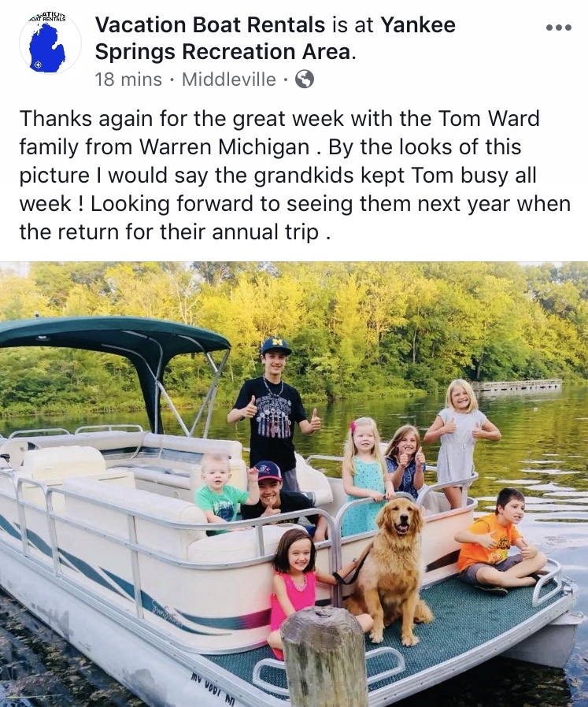Click the post text about Tom Ward family
Screen dimensions: 588x707
pyautogui.click(x=295, y=175)
